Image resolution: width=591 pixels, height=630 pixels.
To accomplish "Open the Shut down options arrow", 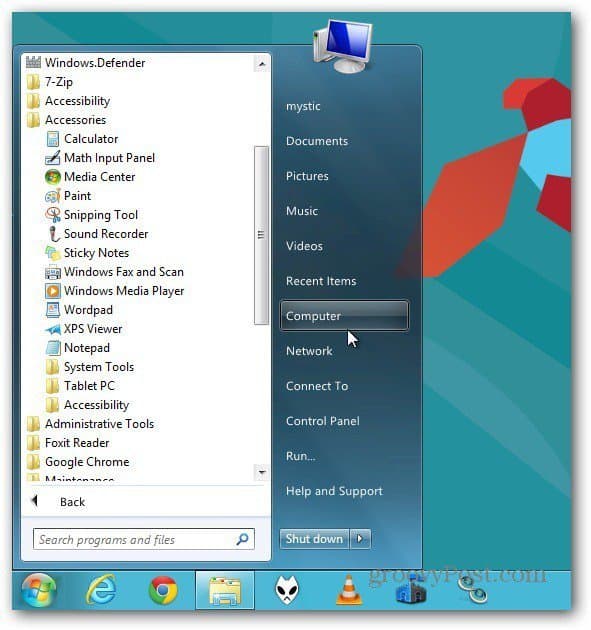I will pyautogui.click(x=360, y=538).
